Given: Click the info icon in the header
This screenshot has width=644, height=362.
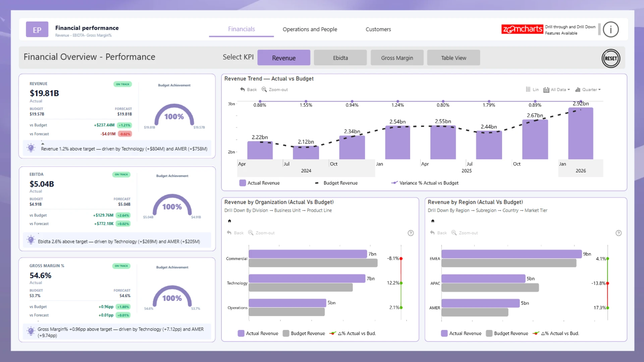Looking at the screenshot, I should 610,29.
